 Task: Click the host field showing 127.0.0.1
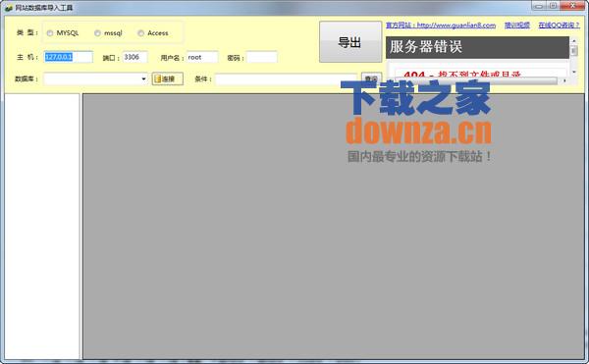click(68, 57)
